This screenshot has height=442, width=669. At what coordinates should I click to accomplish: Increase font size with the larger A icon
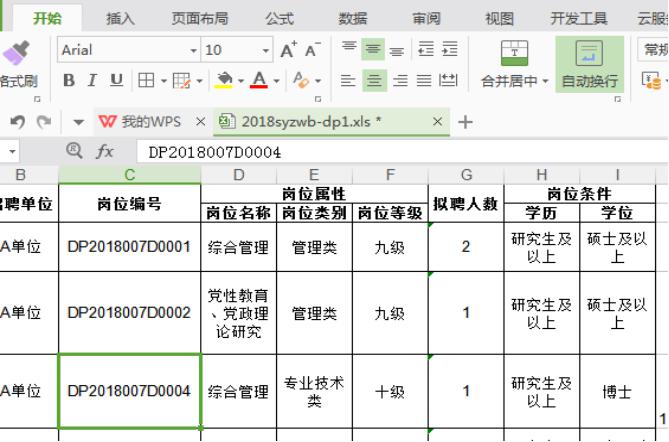[x=288, y=50]
